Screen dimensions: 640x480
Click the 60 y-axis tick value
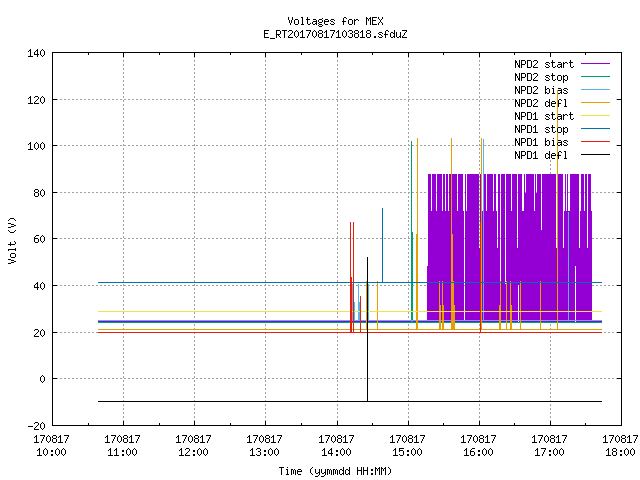pyautogui.click(x=39, y=239)
